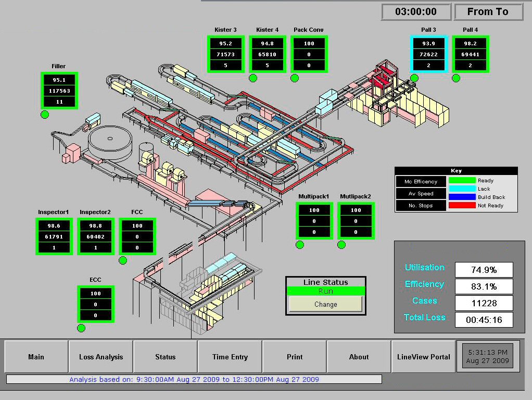The image size is (532, 400).
Task: Click the green status dot under Mutlipack2
Action: point(341,244)
